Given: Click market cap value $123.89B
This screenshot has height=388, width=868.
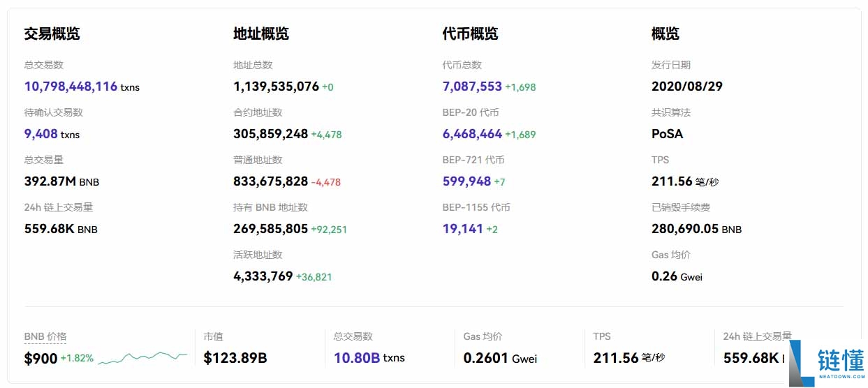Looking at the screenshot, I should tap(235, 358).
